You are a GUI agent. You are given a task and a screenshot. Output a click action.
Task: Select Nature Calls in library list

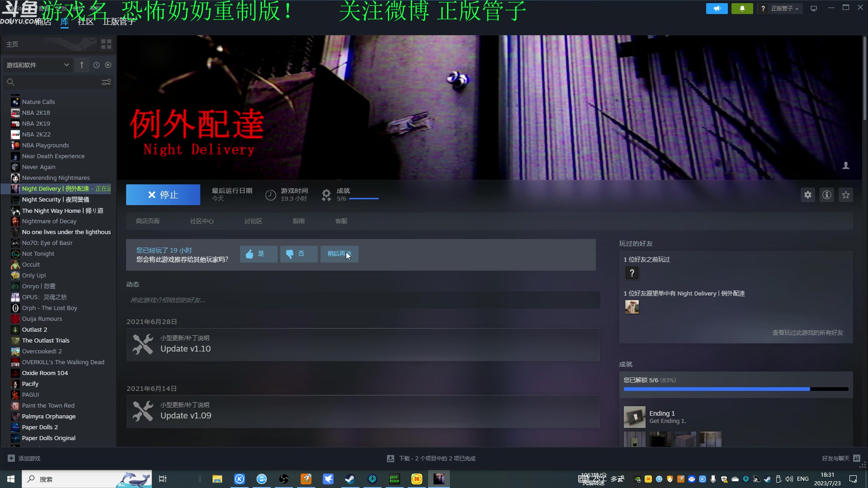click(x=38, y=102)
